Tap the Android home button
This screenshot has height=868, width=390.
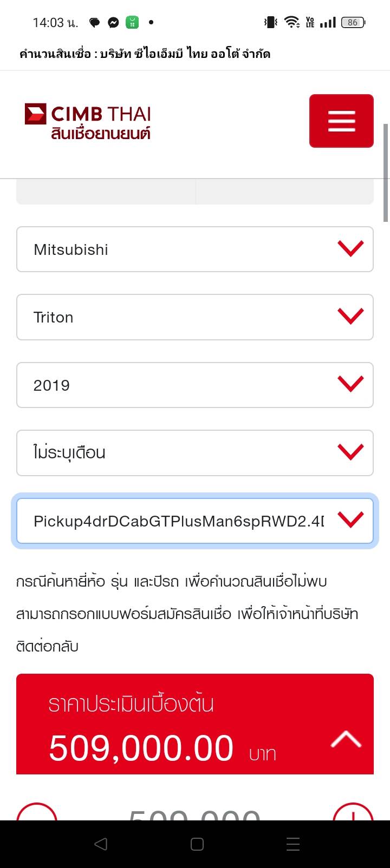197,844
